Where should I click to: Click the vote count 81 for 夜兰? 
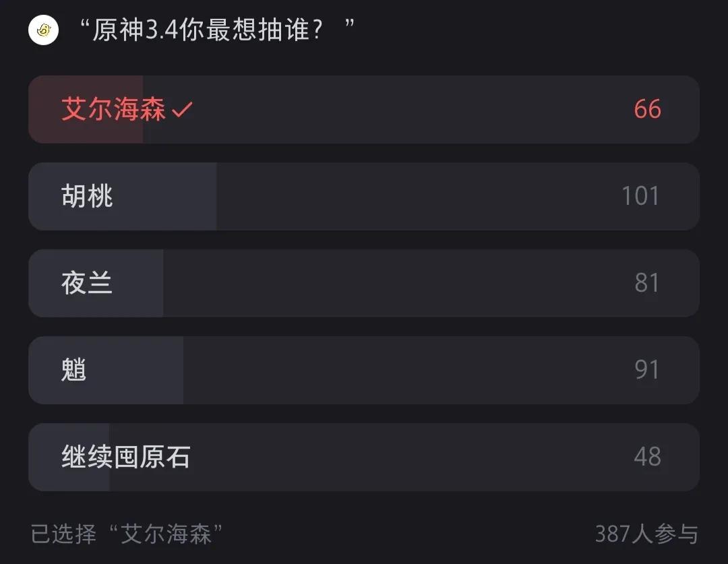[x=646, y=283]
